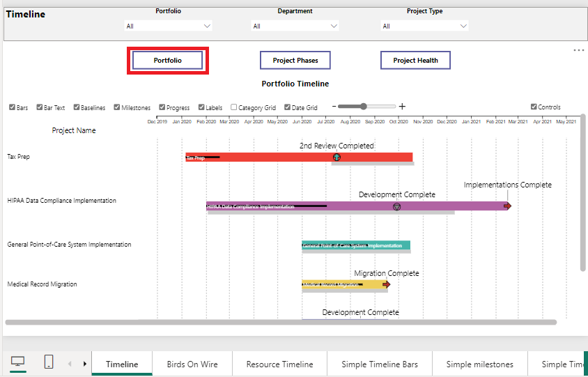Enable the Category Grid checkbox
588x377 pixels.
233,107
